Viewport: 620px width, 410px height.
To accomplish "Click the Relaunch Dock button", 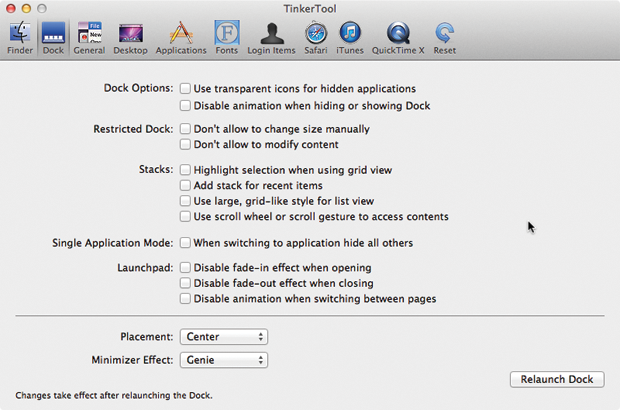I will tap(557, 379).
